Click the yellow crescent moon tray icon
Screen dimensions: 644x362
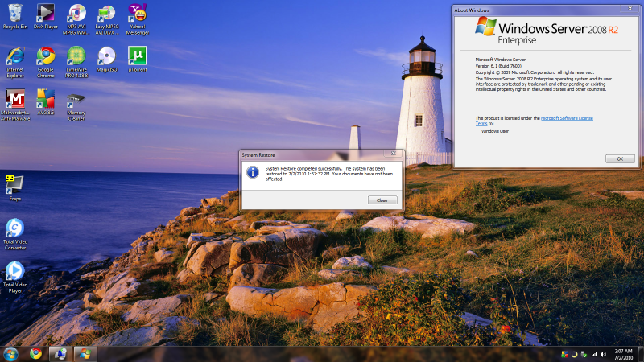574,354
